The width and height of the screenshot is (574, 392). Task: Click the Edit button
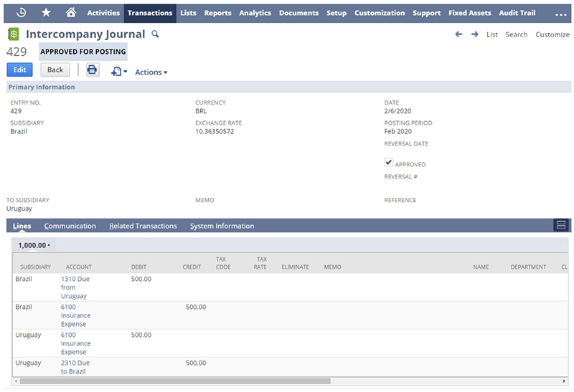(19, 70)
